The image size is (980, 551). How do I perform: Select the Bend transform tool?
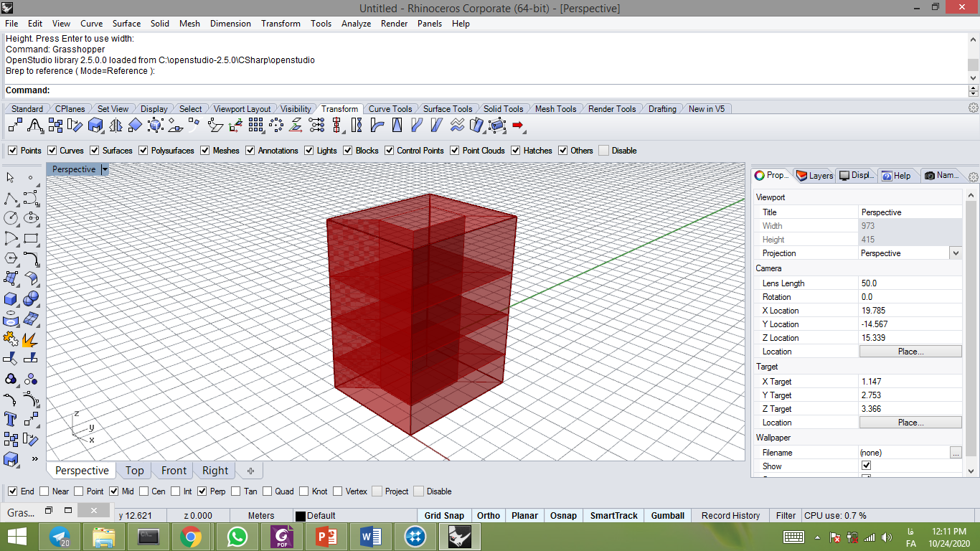pyautogui.click(x=377, y=126)
